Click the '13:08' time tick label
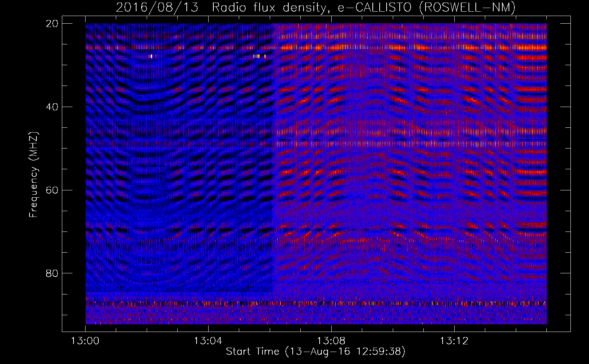This screenshot has height=364, width=589. [x=331, y=341]
